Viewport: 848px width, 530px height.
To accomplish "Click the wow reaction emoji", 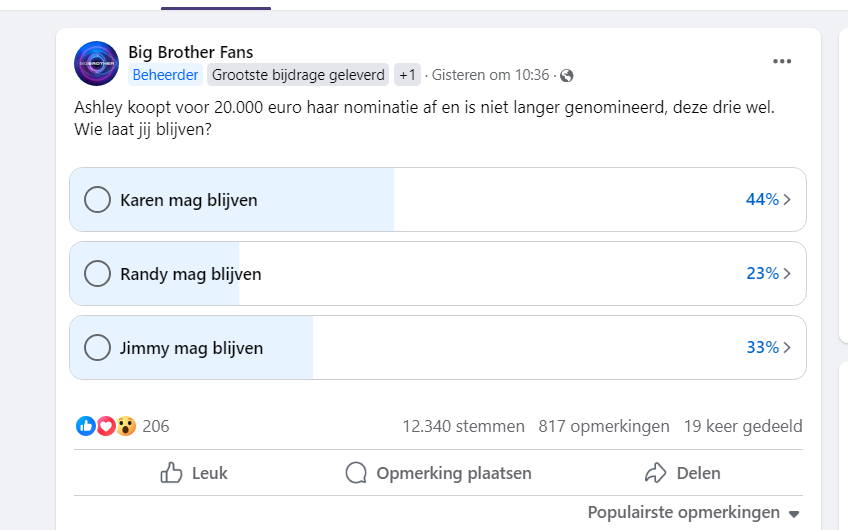I will tap(126, 426).
